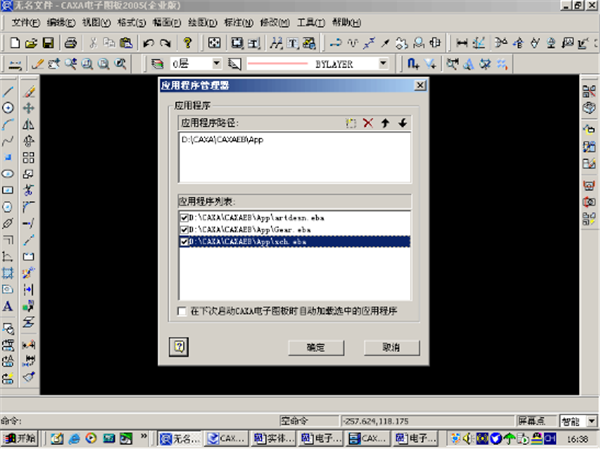Uncheck the artdesn.eba application checkbox
600x449 pixels.
click(186, 216)
